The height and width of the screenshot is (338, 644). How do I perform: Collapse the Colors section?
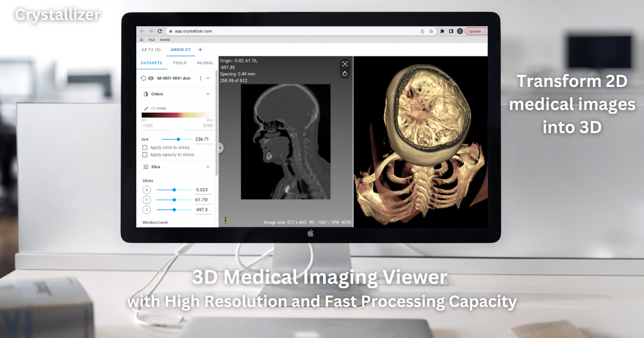(x=208, y=94)
